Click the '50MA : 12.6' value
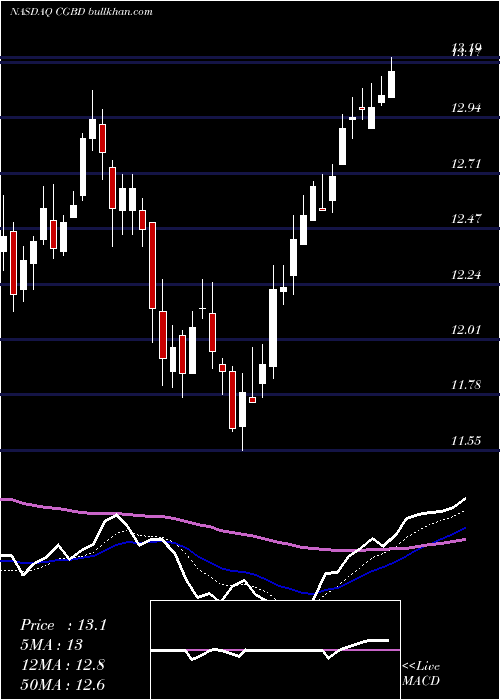The image size is (500, 700). pyautogui.click(x=62, y=684)
